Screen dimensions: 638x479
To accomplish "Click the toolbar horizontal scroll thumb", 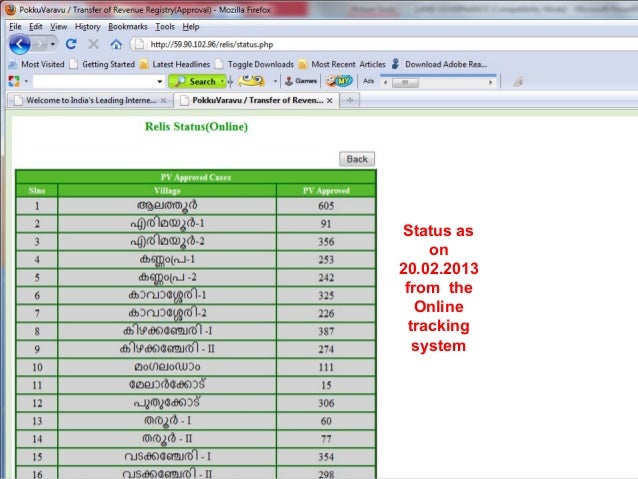I will [x=405, y=83].
